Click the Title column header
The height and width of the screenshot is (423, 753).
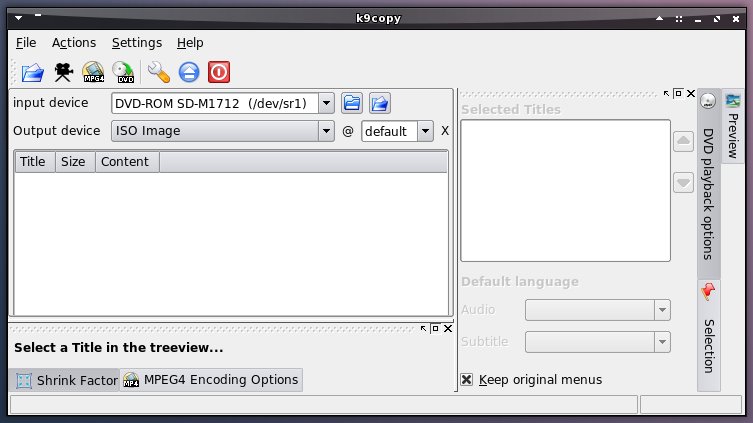tap(35, 162)
